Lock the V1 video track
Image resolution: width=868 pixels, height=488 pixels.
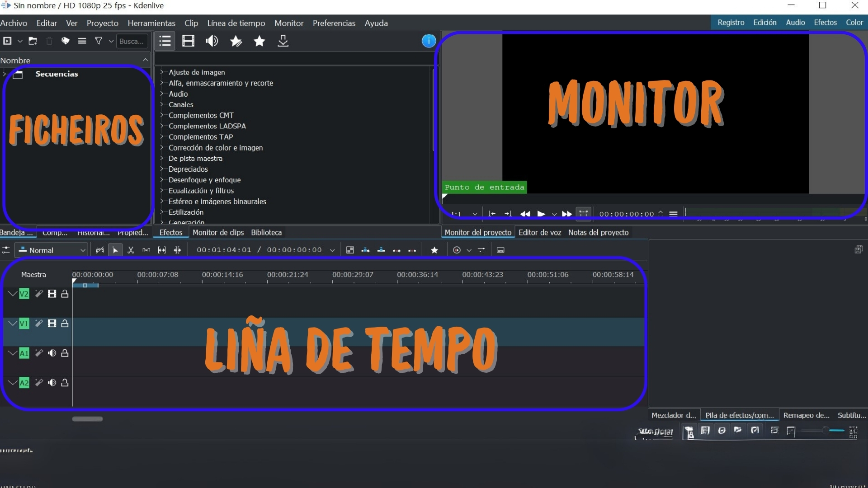65,324
